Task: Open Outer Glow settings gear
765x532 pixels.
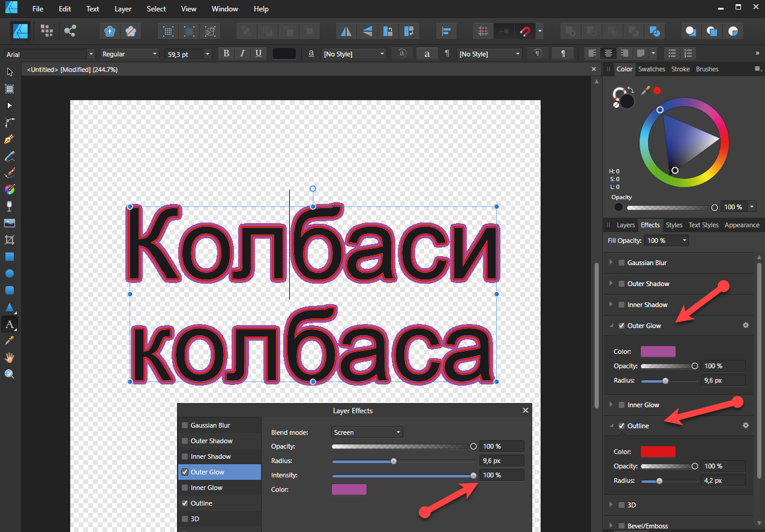Action: pyautogui.click(x=746, y=325)
